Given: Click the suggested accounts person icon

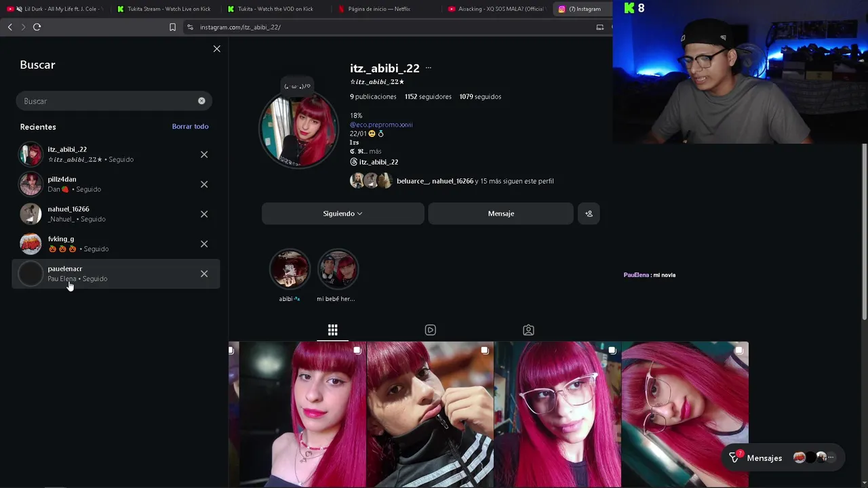Looking at the screenshot, I should [x=589, y=213].
